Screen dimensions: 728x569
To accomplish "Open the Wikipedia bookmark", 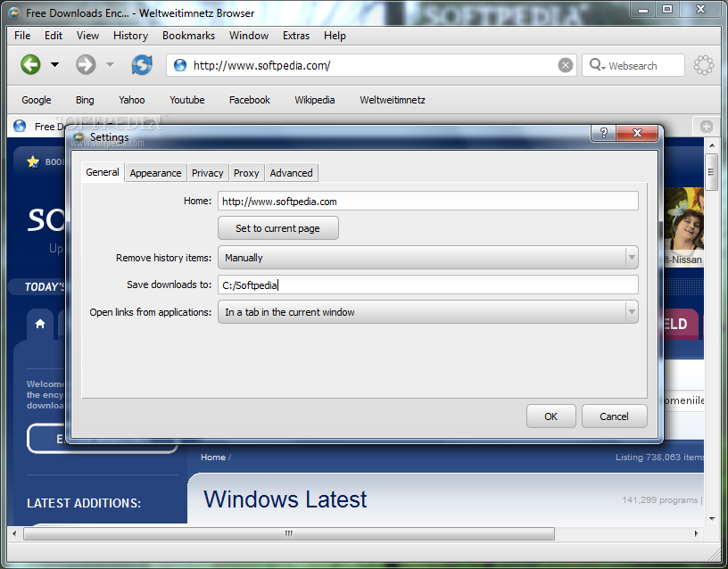I will pos(315,100).
